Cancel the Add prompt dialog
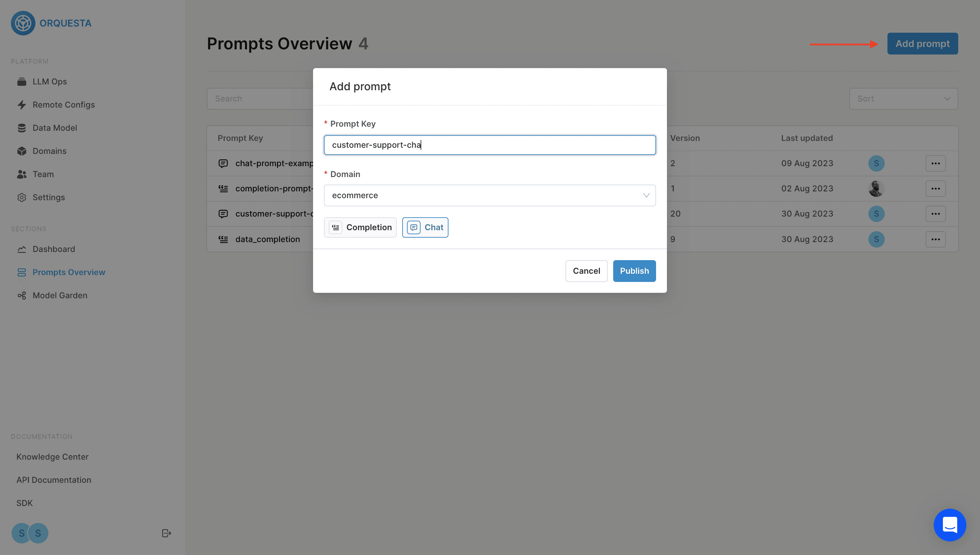The width and height of the screenshot is (980, 555). [x=586, y=271]
